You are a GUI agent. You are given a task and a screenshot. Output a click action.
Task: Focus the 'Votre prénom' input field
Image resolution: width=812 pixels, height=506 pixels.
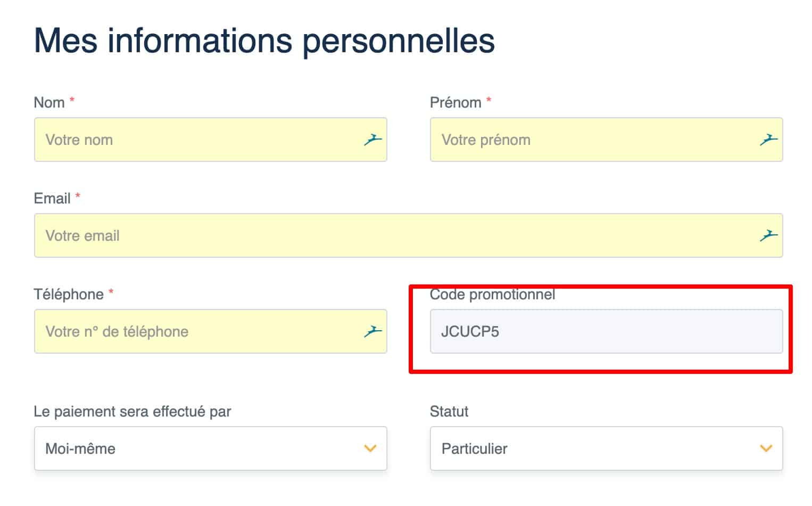click(607, 140)
